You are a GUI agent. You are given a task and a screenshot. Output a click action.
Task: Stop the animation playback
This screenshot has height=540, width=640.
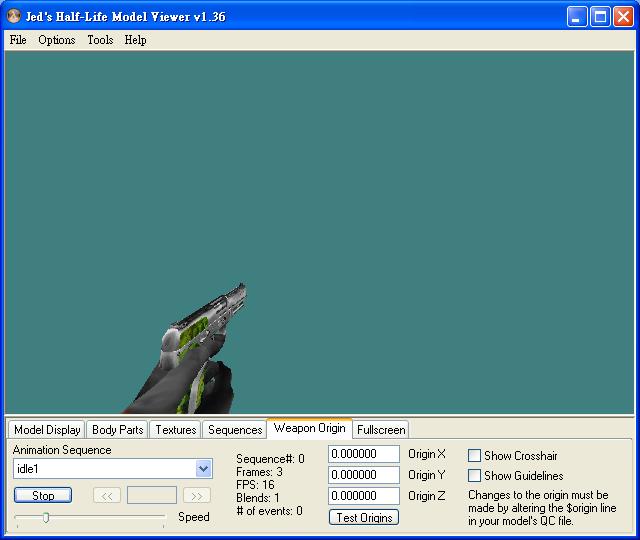click(43, 496)
